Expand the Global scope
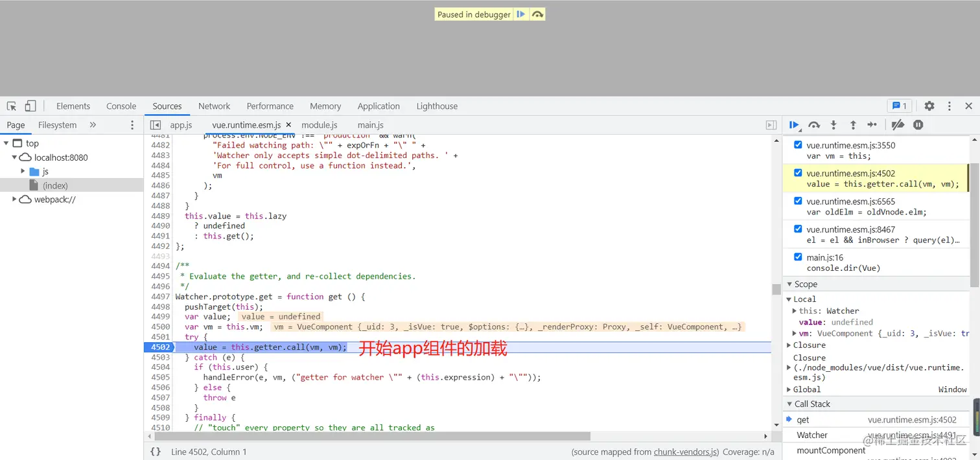The width and height of the screenshot is (980, 460). pos(789,389)
